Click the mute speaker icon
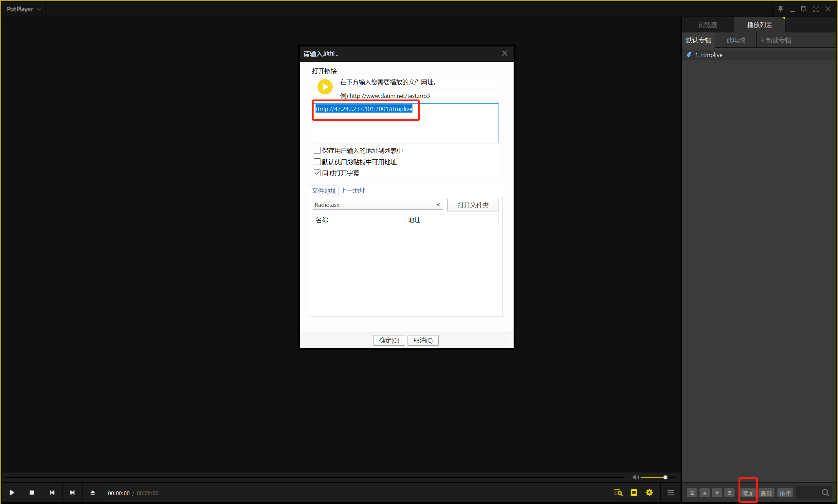 click(635, 477)
